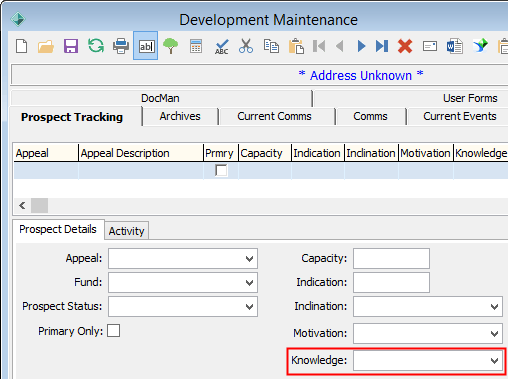Viewport: 508px width, 379px height.
Task: Click the Appeal Description column header
Action: coord(141,153)
